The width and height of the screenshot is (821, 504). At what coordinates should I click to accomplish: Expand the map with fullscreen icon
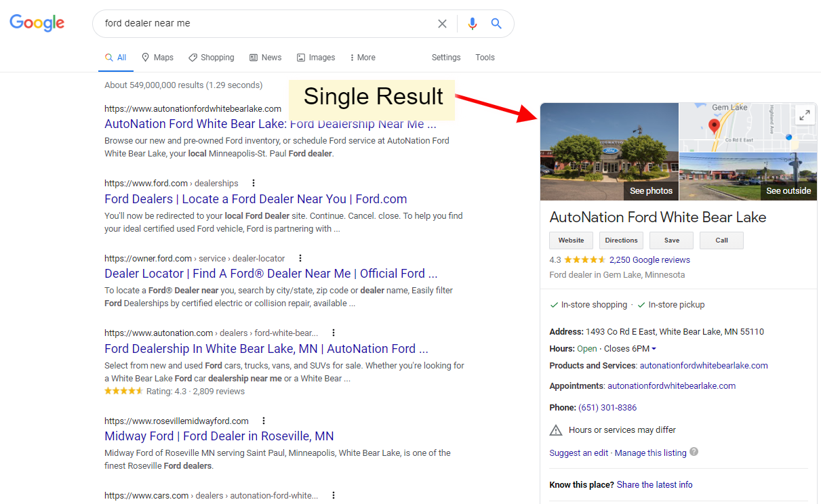[x=804, y=115]
